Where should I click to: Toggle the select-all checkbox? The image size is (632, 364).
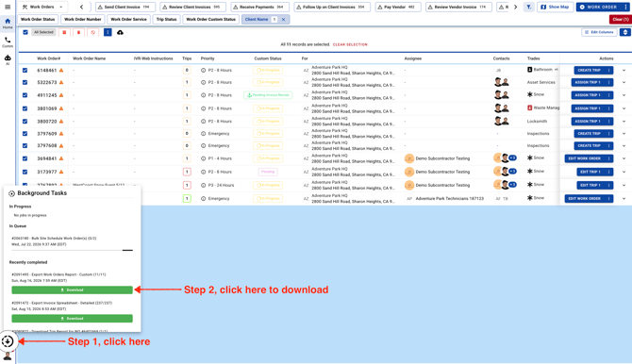(25, 32)
